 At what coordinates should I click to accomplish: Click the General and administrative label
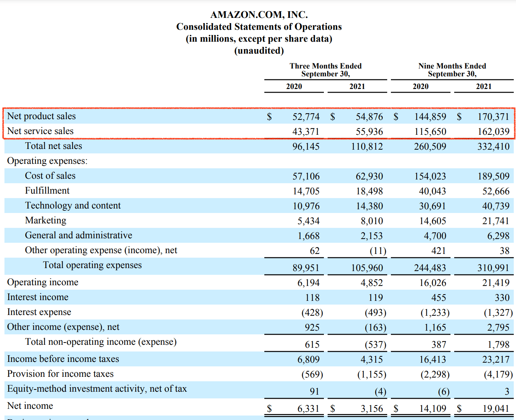78,235
